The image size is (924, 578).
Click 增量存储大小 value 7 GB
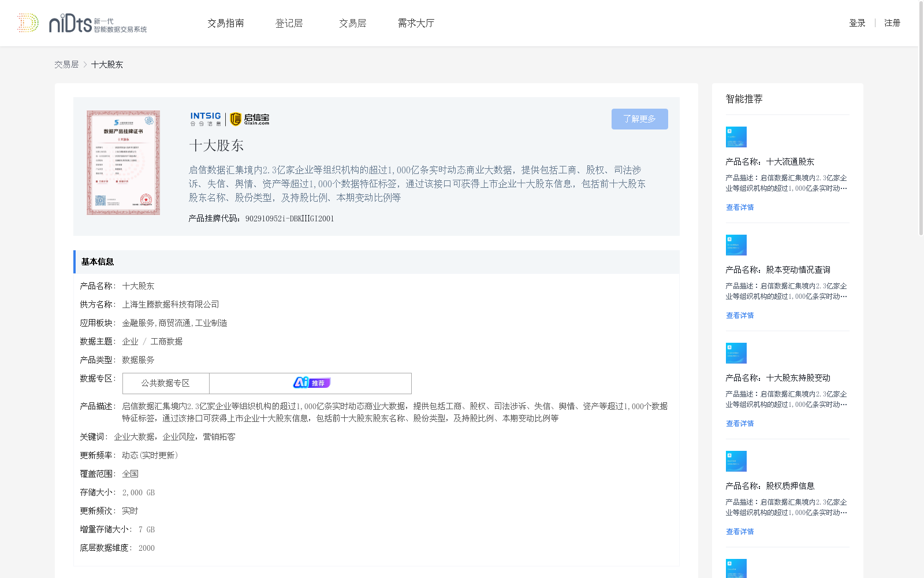(x=147, y=529)
